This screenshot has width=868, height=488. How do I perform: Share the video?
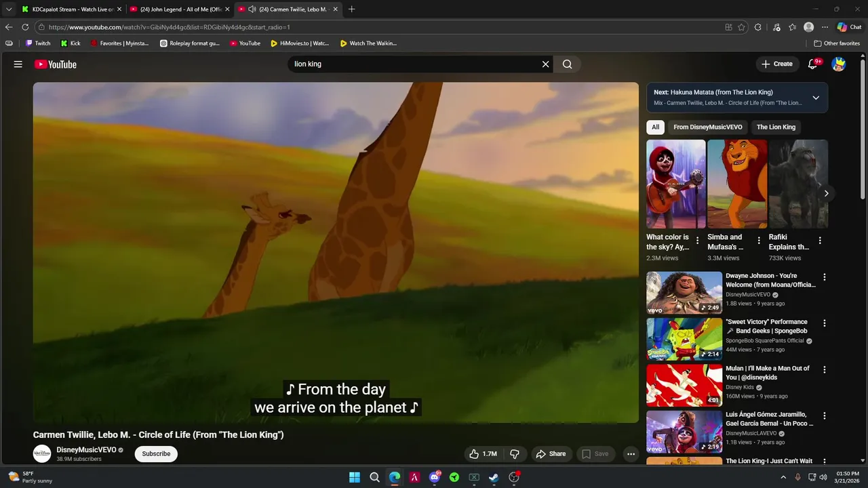(x=550, y=454)
